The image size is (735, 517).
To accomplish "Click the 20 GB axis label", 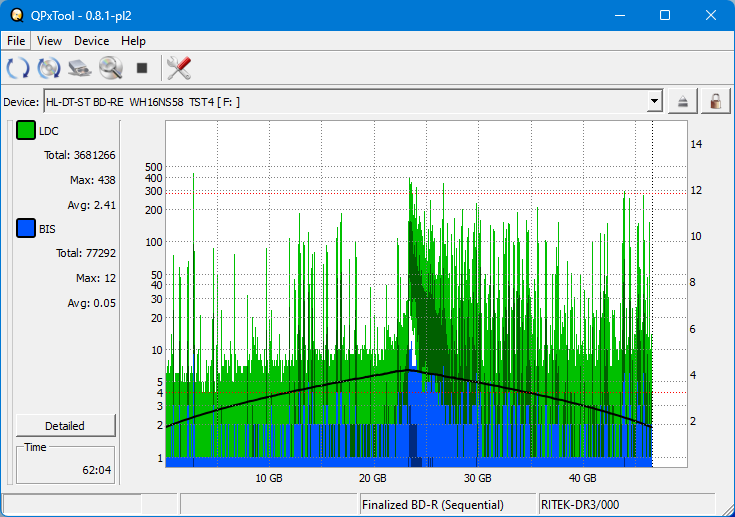I will [x=373, y=478].
